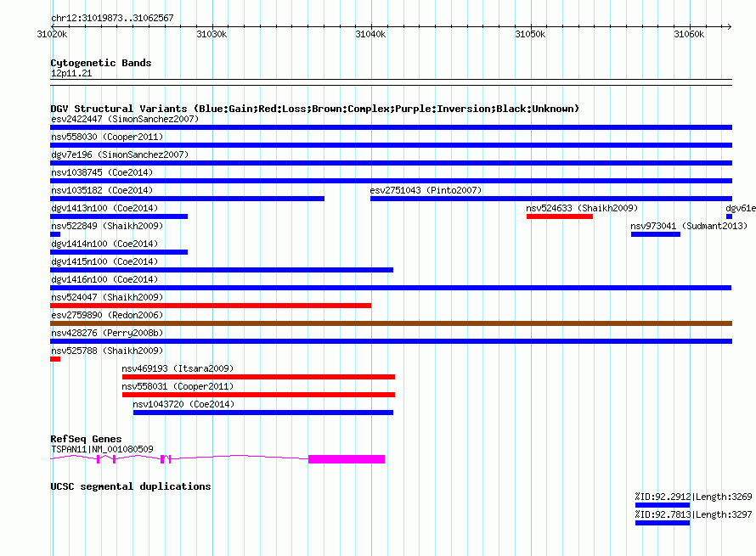Click segmental duplication %ID:92.2912 label
The height and width of the screenshot is (556, 756).
click(x=693, y=497)
